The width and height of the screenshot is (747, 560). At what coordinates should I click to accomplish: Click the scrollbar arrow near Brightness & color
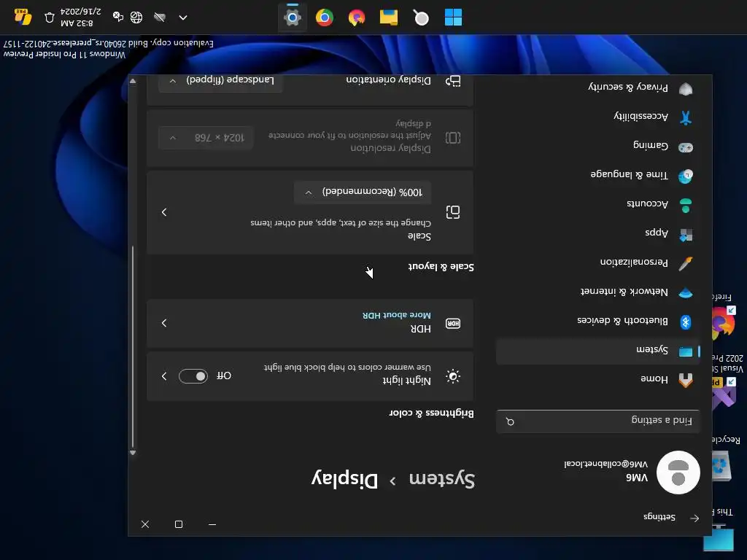point(133,453)
